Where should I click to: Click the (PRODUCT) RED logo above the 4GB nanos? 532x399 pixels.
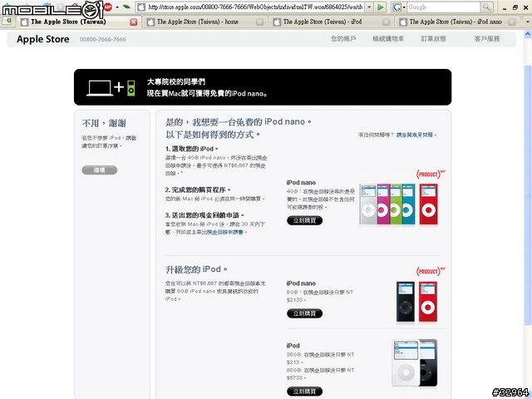pos(431,174)
